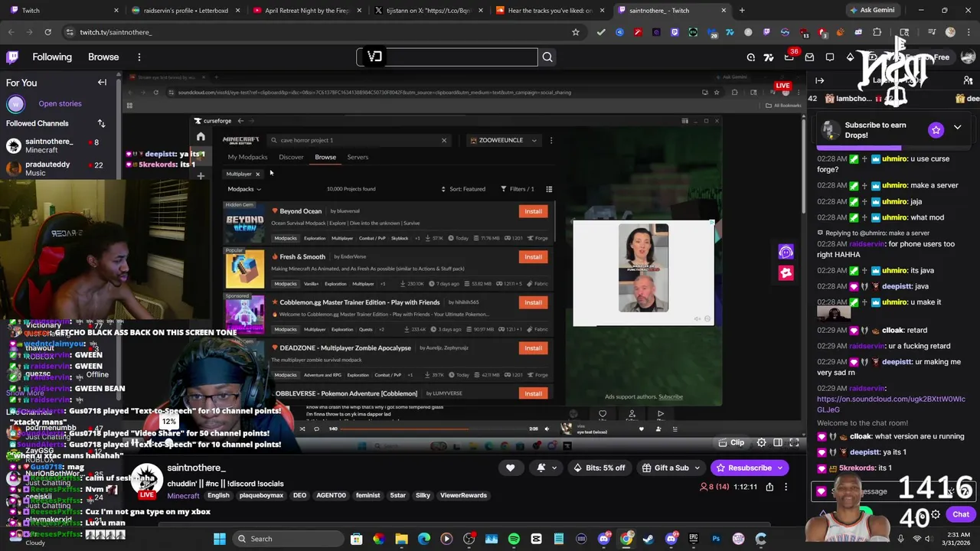Sort Followed Channels list
The width and height of the screenshot is (980, 551).
(101, 123)
